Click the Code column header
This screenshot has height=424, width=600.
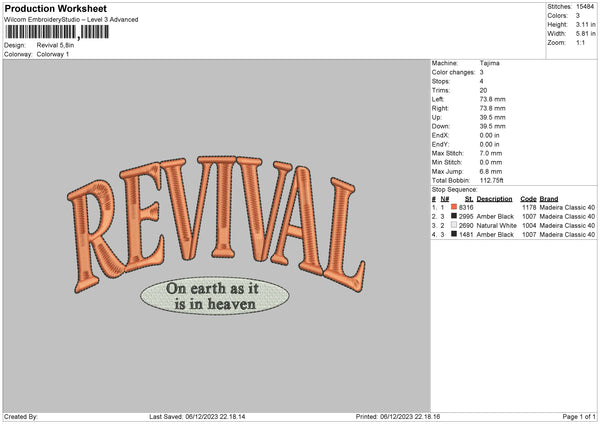tap(528, 198)
